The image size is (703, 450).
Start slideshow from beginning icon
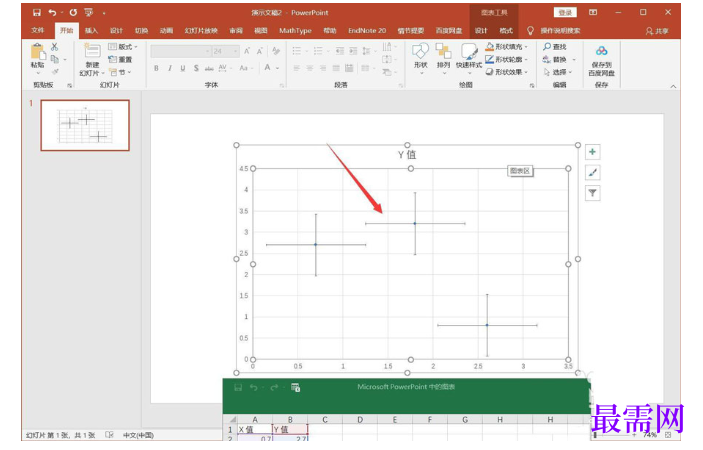tap(88, 13)
